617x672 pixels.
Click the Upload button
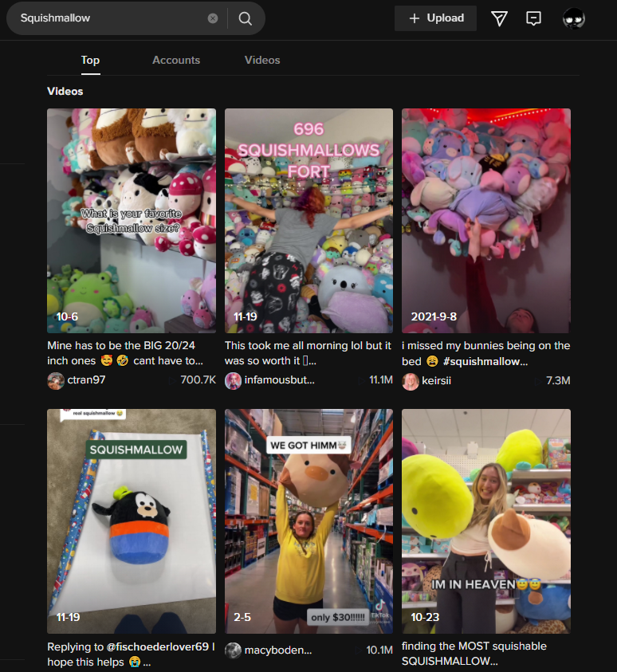tap(435, 18)
